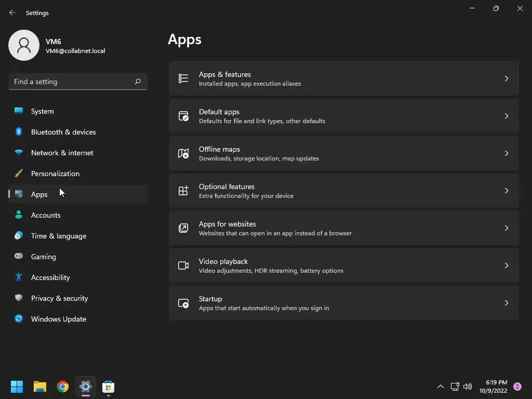Open Google Chrome from the taskbar
This screenshot has height=399, width=532.
pos(63,387)
